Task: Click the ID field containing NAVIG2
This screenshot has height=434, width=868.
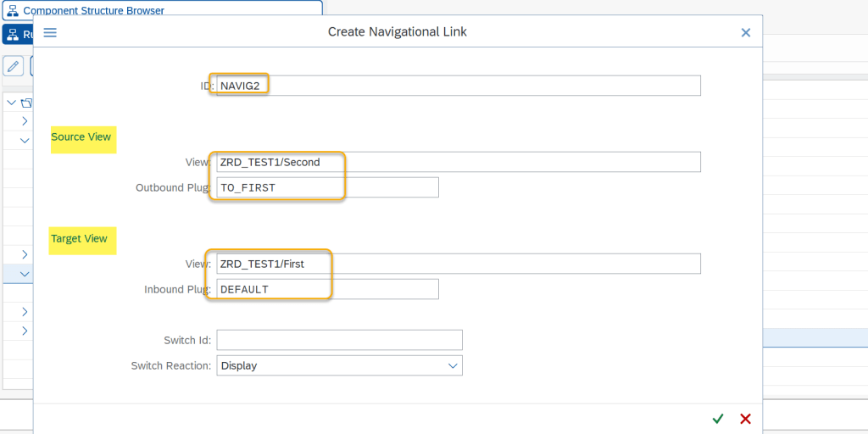Action: coord(459,86)
